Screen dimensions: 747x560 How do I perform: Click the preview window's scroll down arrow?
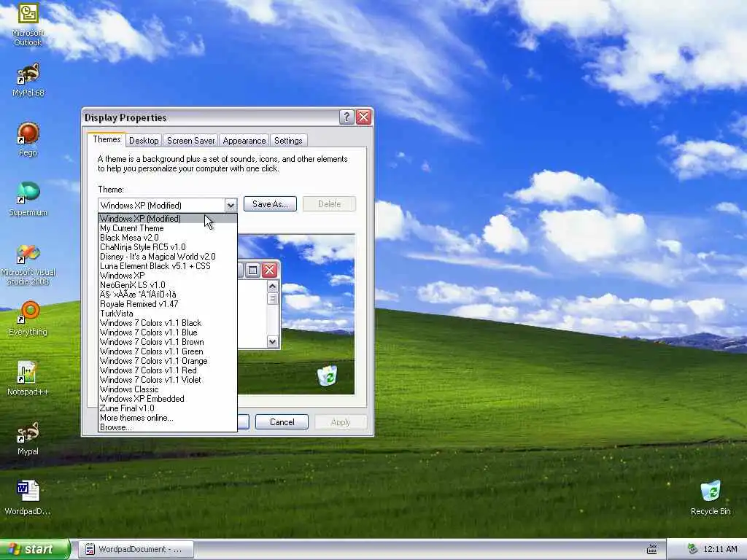pos(273,341)
